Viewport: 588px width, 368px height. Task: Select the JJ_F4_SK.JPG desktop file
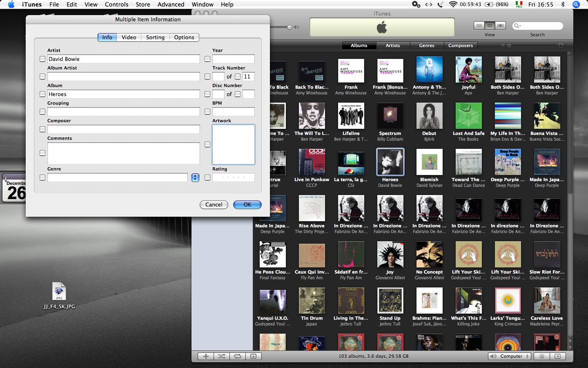[59, 296]
